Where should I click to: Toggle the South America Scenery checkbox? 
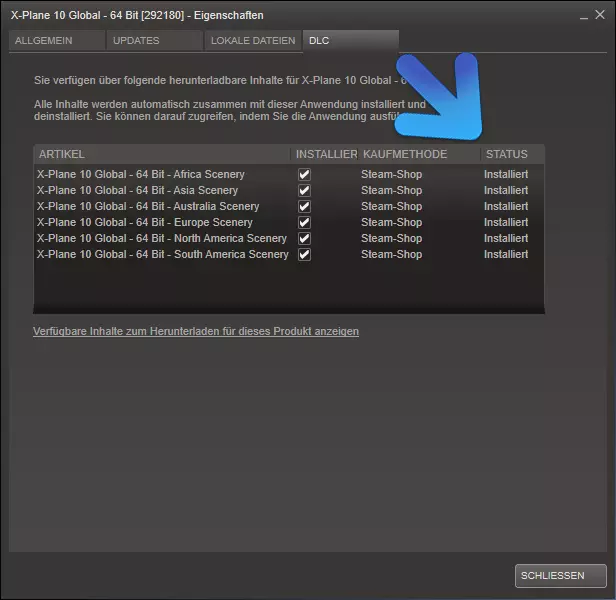tap(304, 255)
